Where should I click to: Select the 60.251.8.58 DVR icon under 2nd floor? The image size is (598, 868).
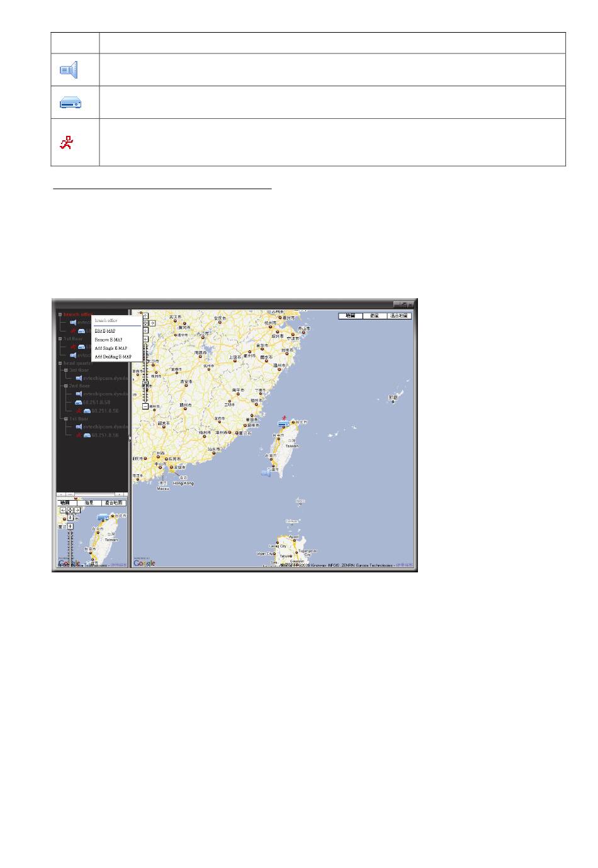(79, 403)
